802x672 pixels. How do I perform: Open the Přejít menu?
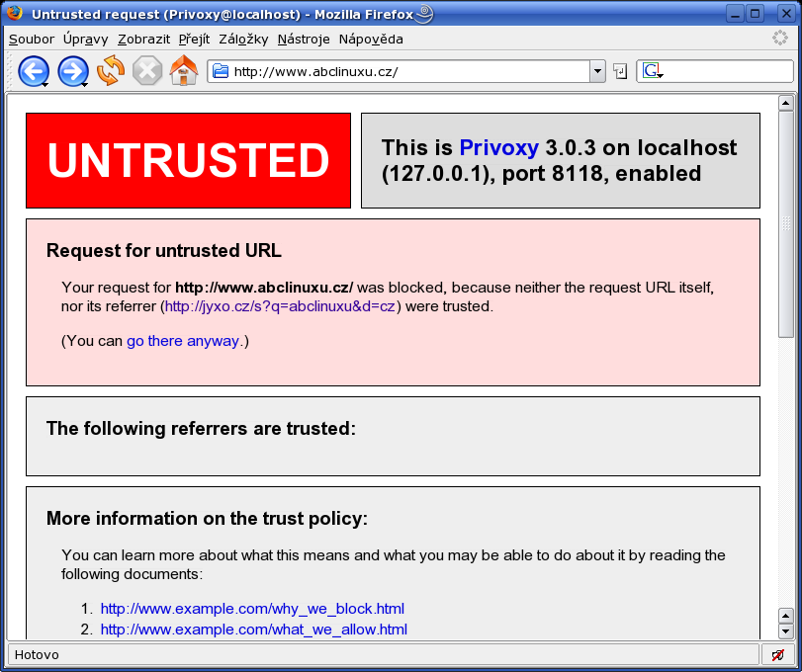pos(195,40)
